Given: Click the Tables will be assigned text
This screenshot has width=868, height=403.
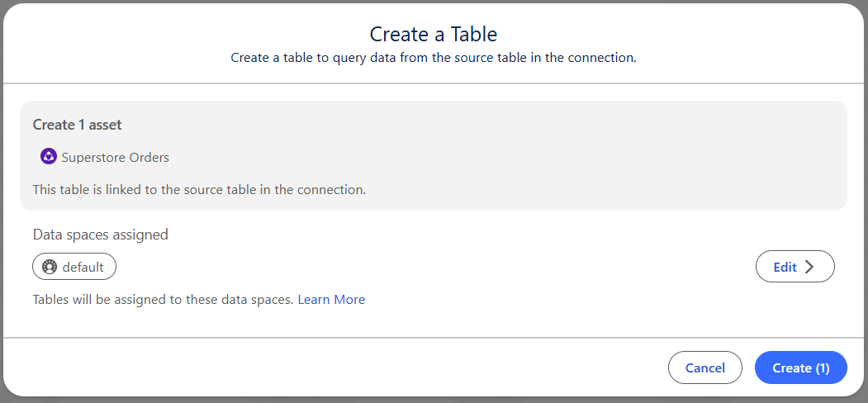Looking at the screenshot, I should [163, 300].
